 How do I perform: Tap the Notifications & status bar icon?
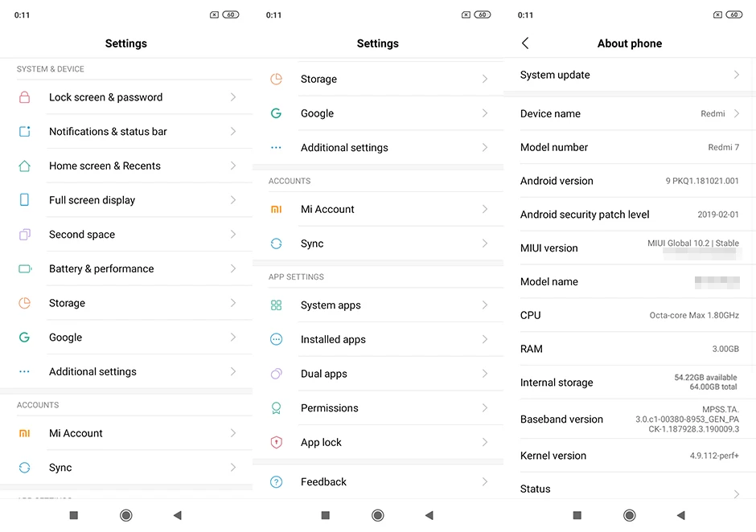(25, 132)
